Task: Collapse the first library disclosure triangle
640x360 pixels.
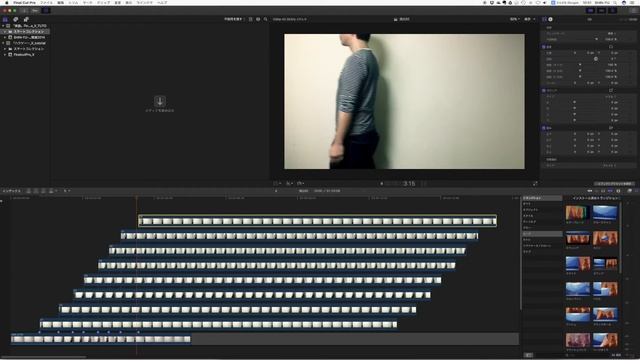Action: [3, 26]
